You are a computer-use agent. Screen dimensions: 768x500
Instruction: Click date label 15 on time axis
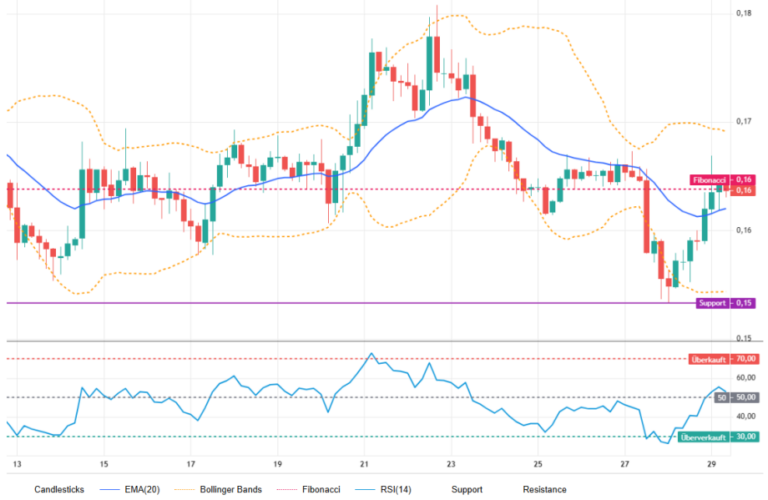pos(104,464)
